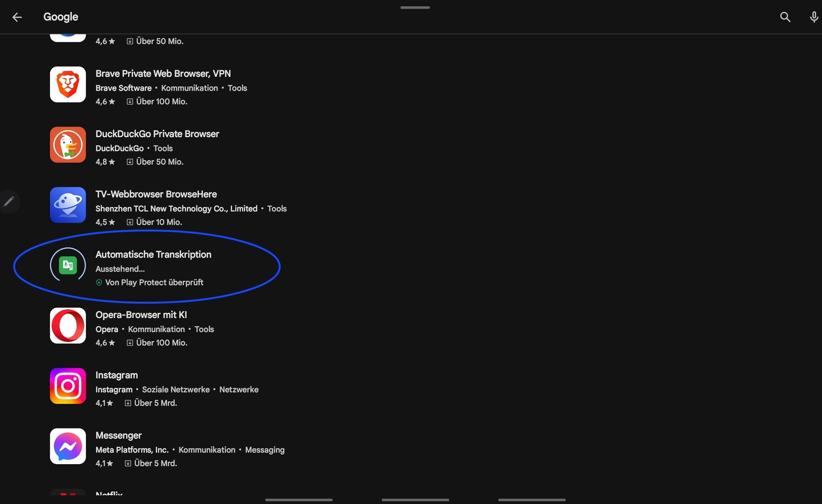Go back using the arrow icon

pyautogui.click(x=17, y=17)
